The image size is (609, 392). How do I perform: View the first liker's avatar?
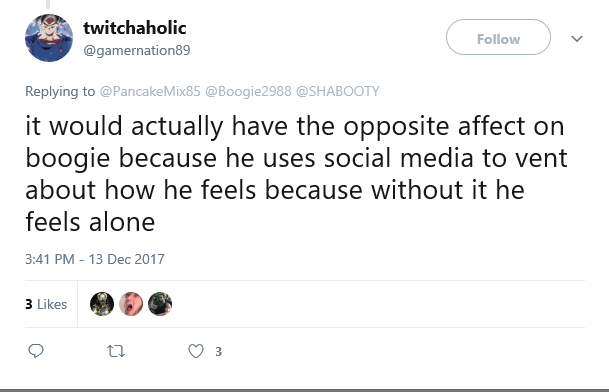coord(102,304)
